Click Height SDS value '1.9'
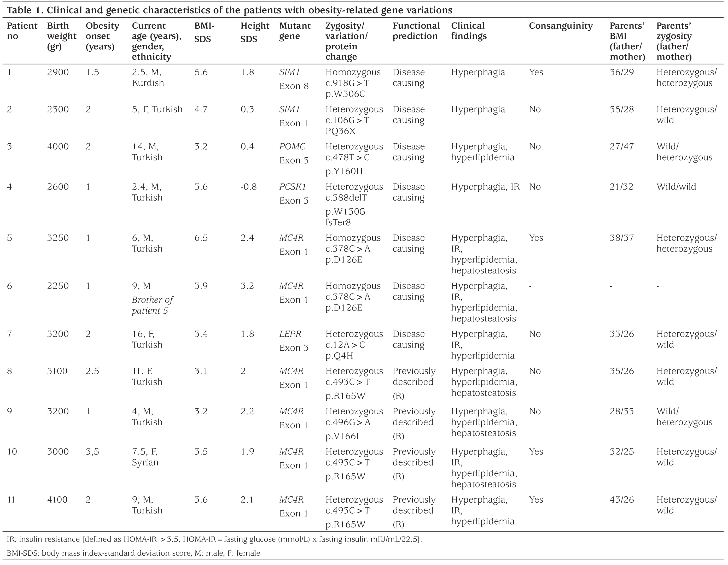The image size is (728, 565). [x=247, y=451]
